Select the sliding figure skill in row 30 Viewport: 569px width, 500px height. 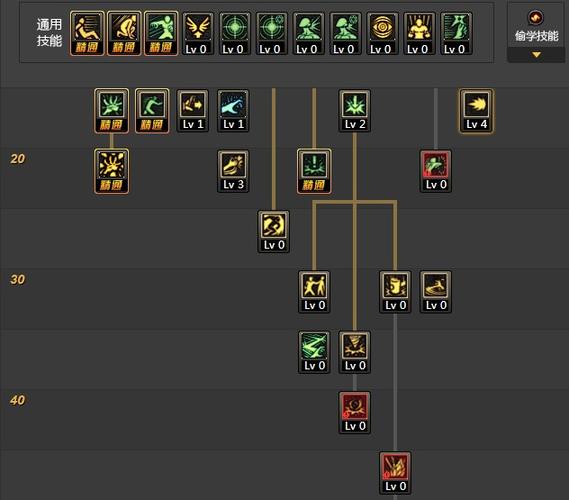click(436, 291)
